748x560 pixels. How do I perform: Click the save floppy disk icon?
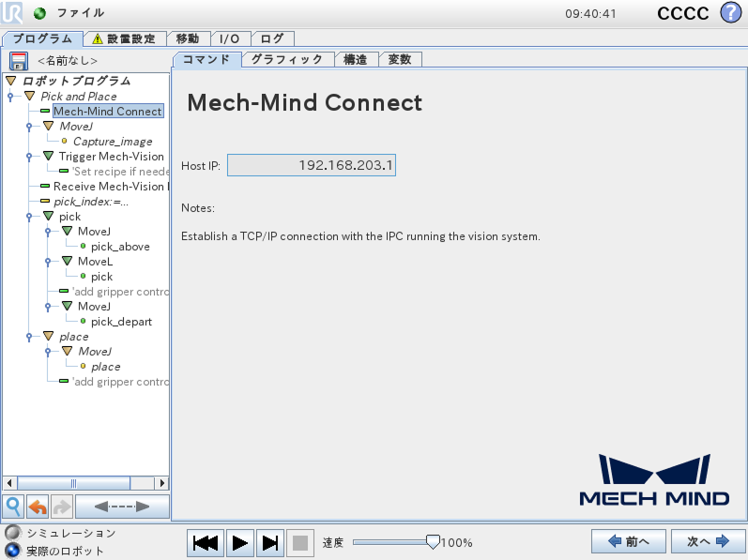click(x=18, y=62)
